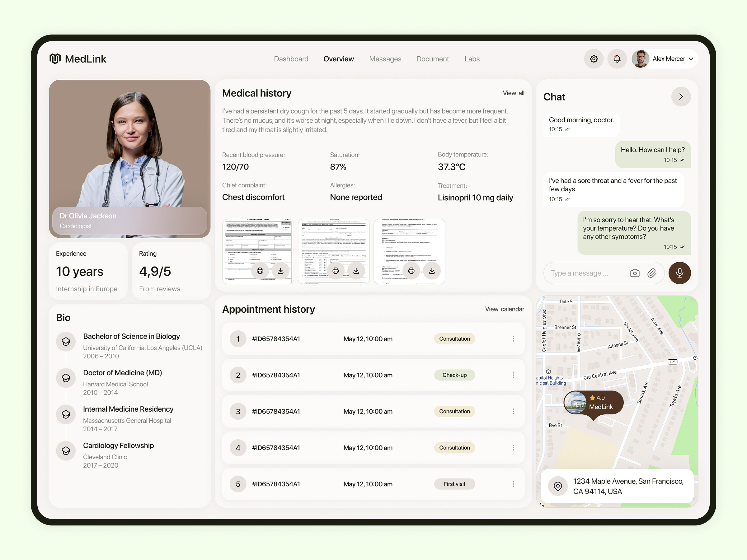747x560 pixels.
Task: Expand the Chat panel with the arrow chevron
Action: pyautogui.click(x=681, y=96)
